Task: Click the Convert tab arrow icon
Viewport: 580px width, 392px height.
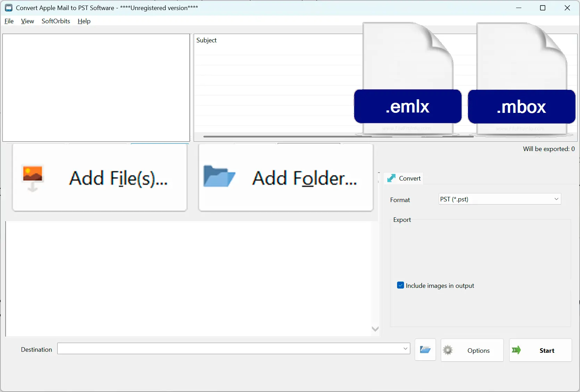Action: point(392,178)
